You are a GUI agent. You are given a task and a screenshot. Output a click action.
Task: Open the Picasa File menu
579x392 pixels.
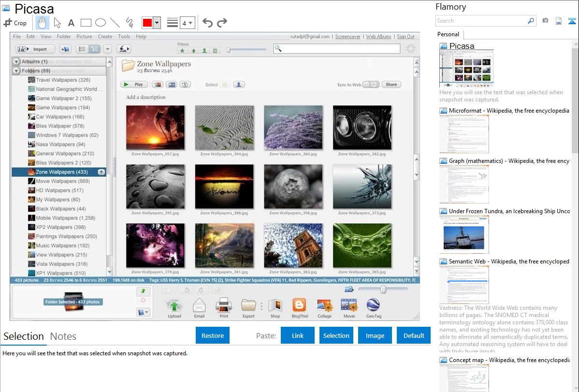point(17,37)
